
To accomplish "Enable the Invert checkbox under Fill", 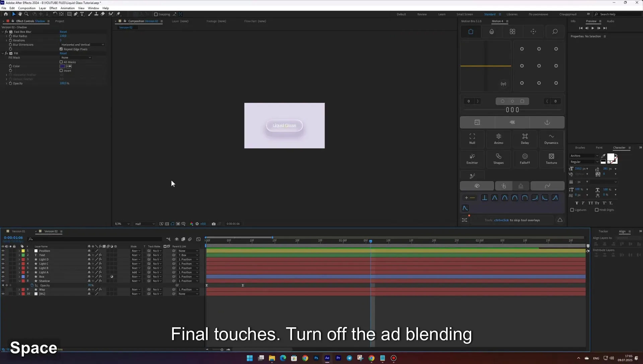I will [x=61, y=71].
